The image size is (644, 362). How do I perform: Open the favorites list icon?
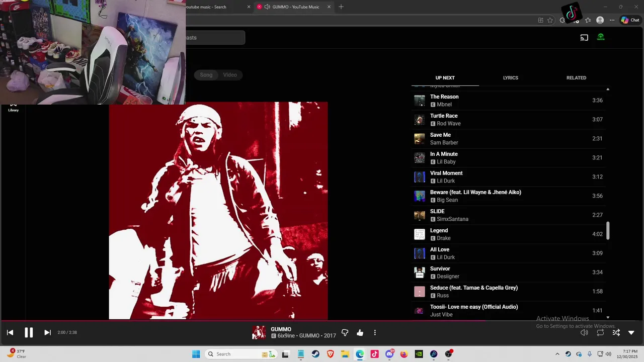coord(588,20)
